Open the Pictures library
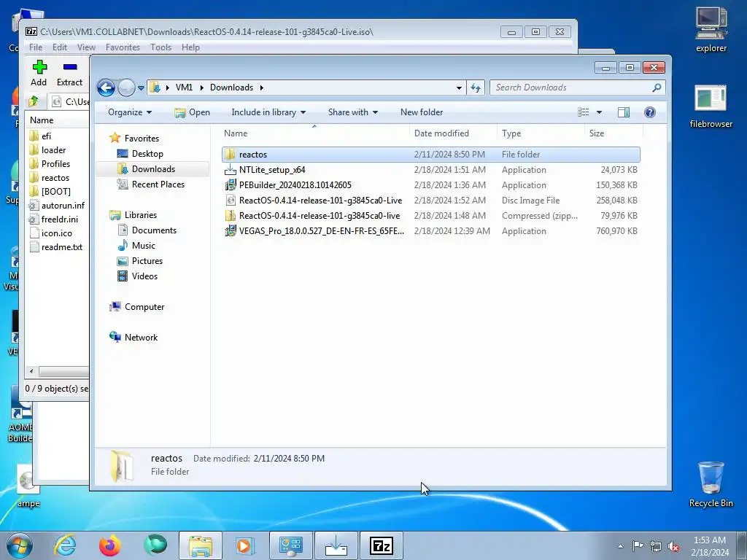 147,261
